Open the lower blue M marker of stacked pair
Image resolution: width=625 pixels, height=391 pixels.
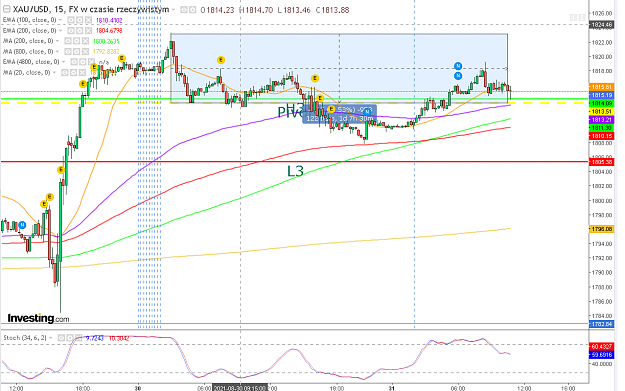tap(458, 76)
